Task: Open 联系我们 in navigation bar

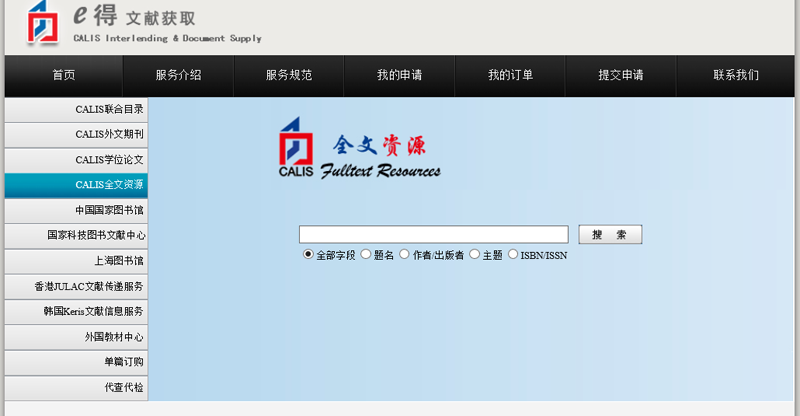Action: pyautogui.click(x=736, y=76)
